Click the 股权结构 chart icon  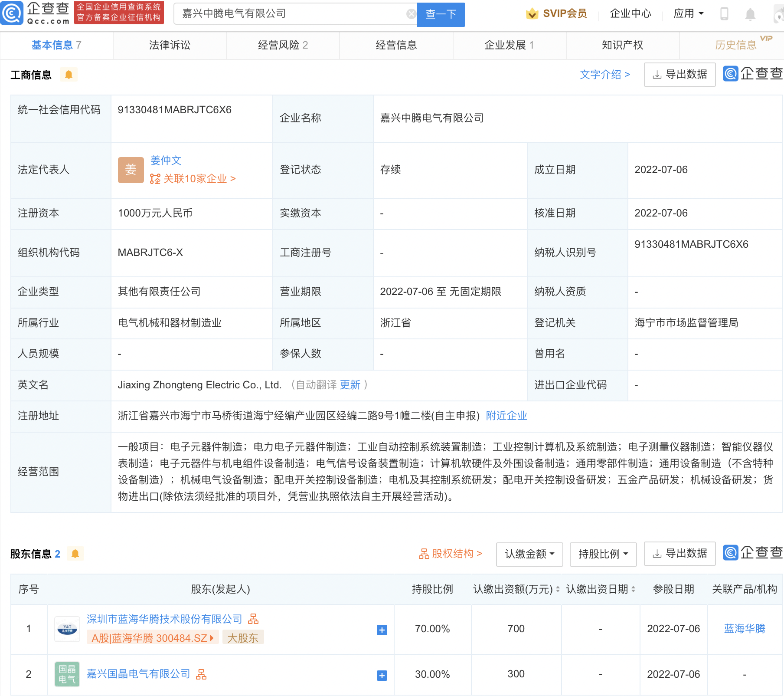point(424,554)
